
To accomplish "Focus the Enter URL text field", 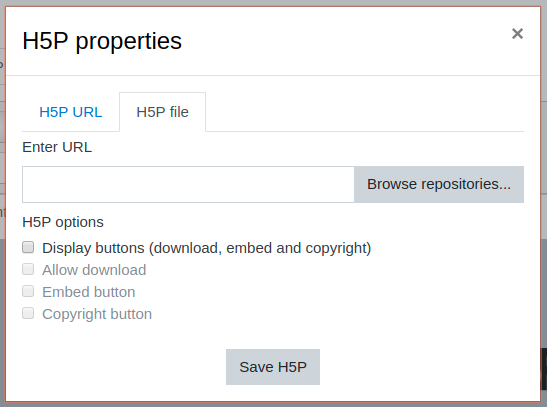I will coord(188,184).
